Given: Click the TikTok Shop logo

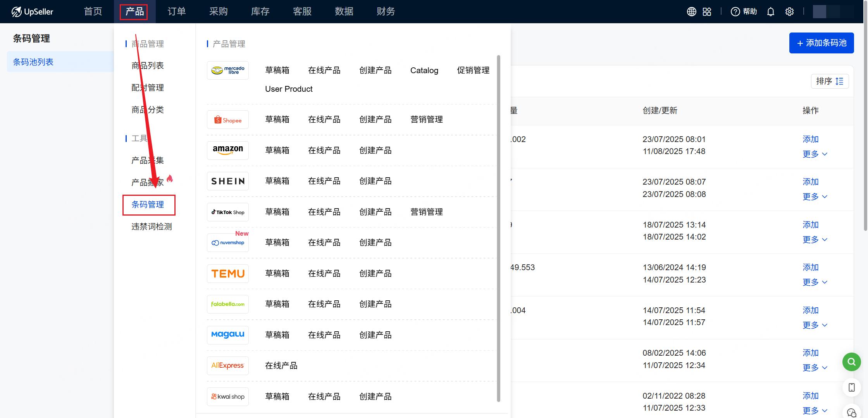Looking at the screenshot, I should (228, 212).
